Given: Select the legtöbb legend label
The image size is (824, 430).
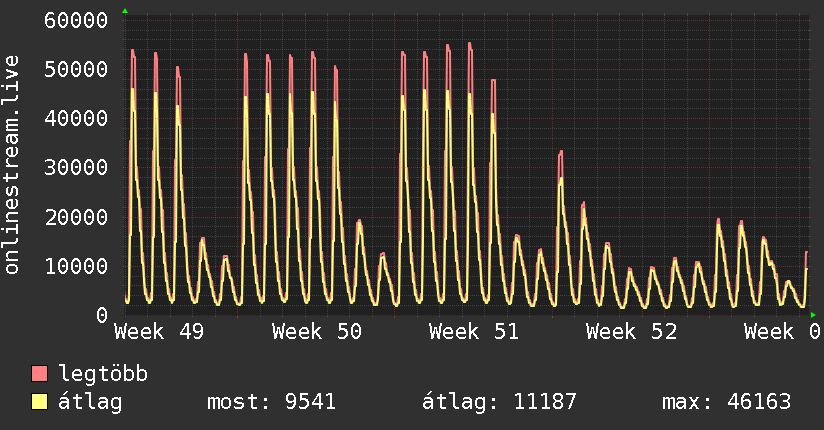Looking at the screenshot, I should [103, 374].
